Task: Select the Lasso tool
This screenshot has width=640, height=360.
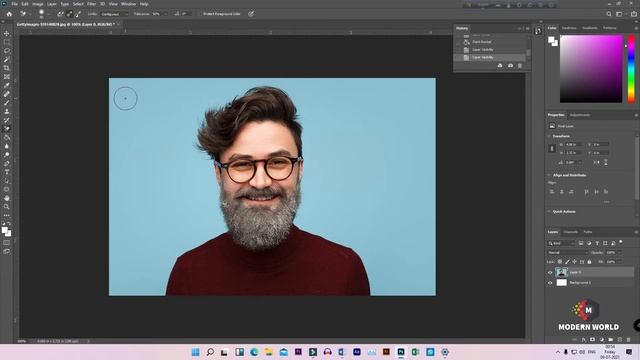Action: click(7, 51)
